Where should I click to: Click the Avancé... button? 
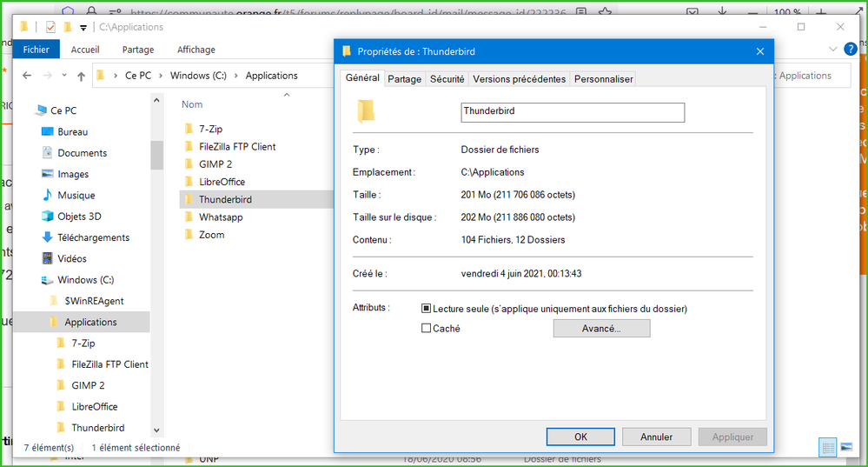pos(602,329)
